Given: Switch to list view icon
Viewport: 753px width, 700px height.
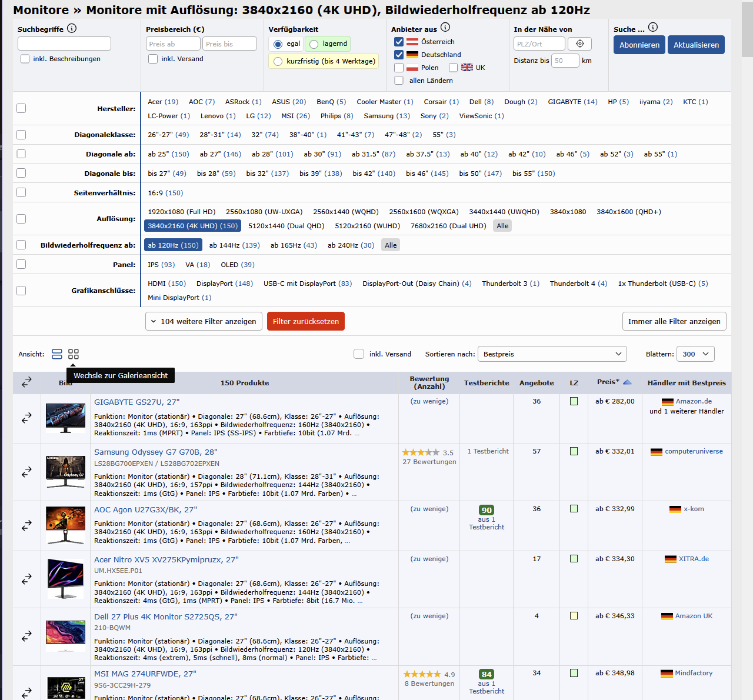Looking at the screenshot, I should coord(57,354).
